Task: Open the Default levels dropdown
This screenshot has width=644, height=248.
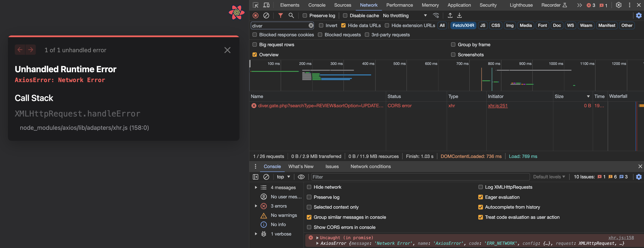Action: 549,177
